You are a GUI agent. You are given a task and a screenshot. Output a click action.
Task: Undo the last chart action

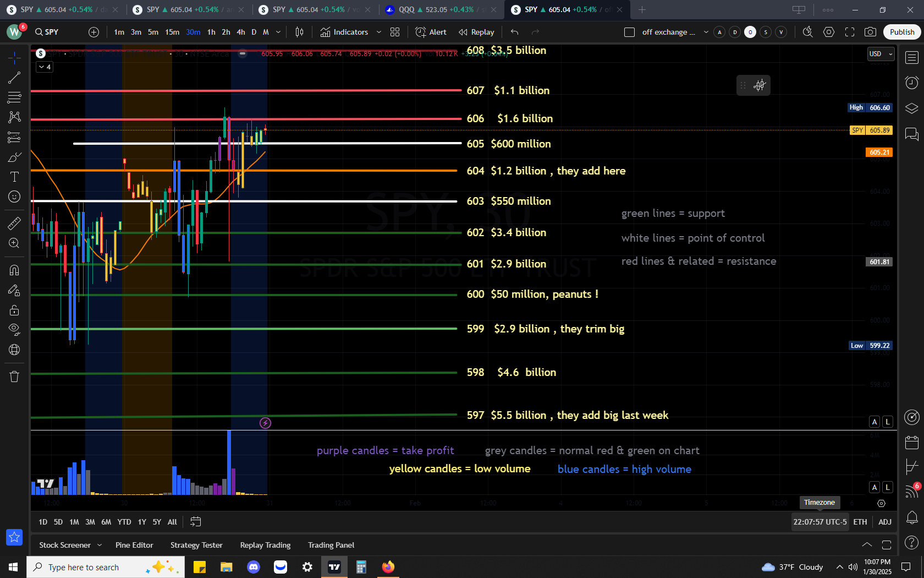tap(515, 32)
